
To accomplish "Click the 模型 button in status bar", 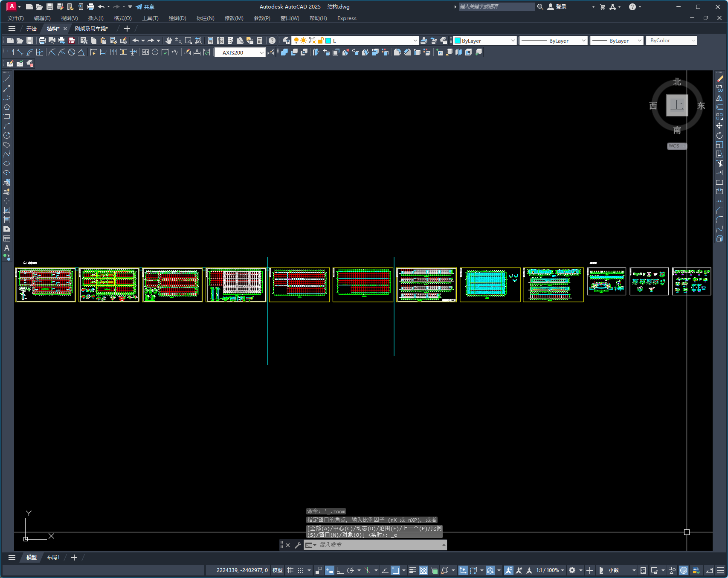I will (x=278, y=570).
